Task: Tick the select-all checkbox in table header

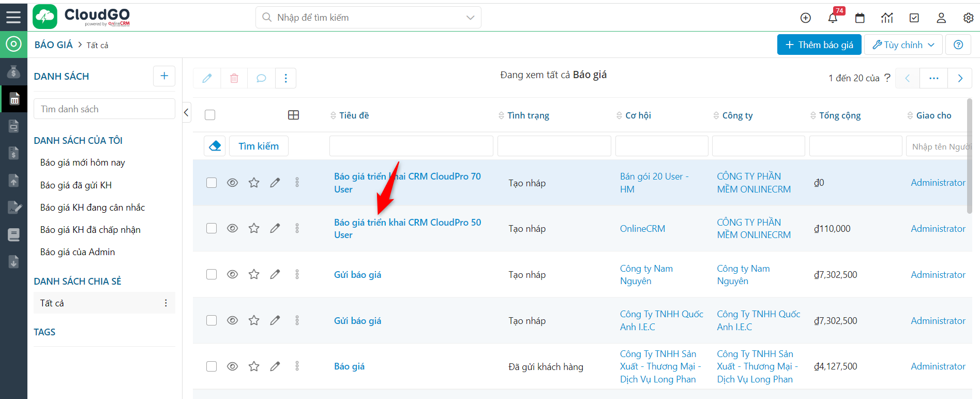Action: point(210,115)
